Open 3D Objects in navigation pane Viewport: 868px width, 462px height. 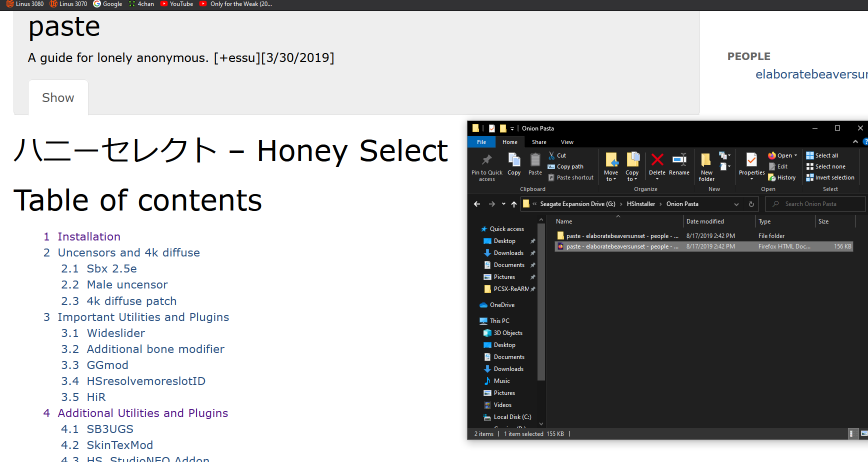pyautogui.click(x=503, y=333)
